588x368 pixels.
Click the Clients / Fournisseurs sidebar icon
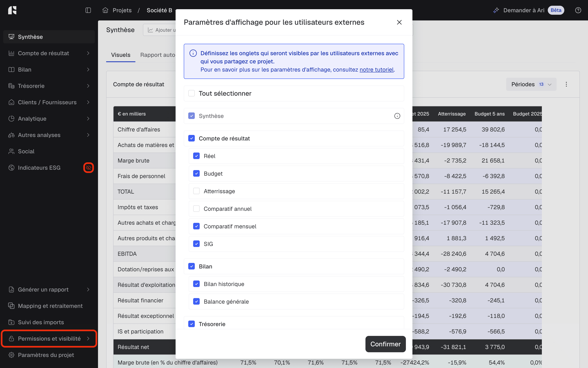tap(11, 102)
